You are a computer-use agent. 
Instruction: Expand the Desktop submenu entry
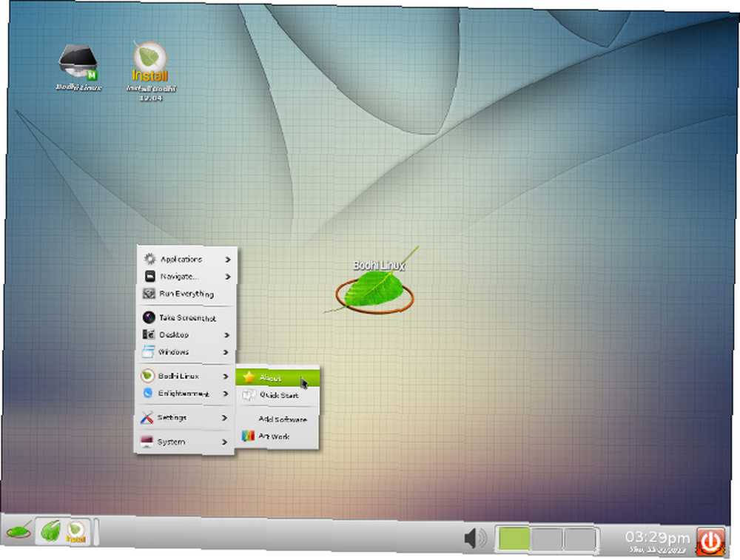click(x=186, y=334)
